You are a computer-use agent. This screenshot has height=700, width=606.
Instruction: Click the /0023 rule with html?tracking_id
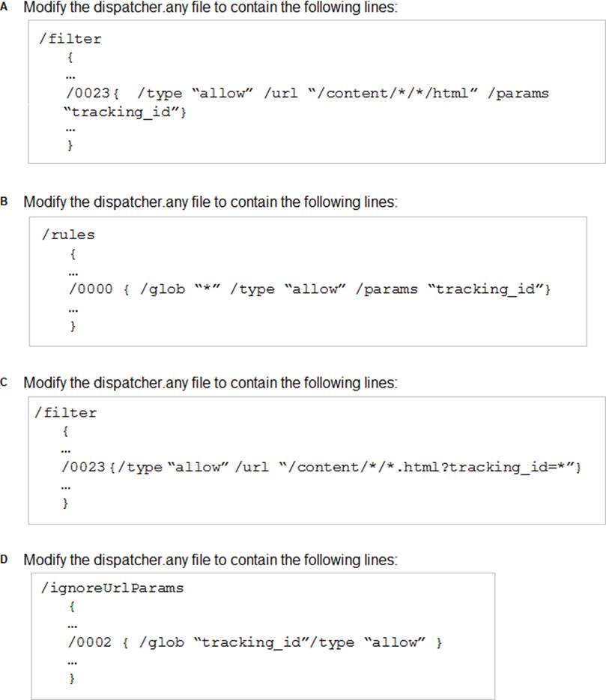[321, 468]
